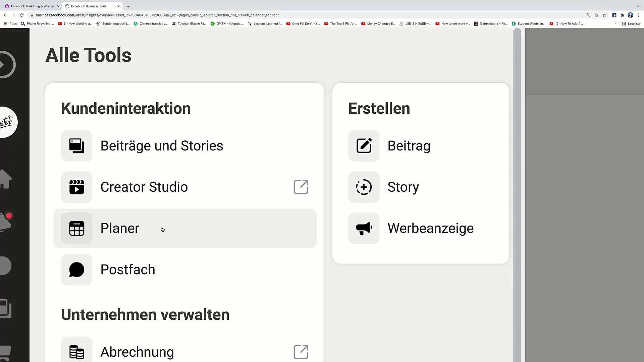Open Phone Recycling bookmark

tap(37, 23)
